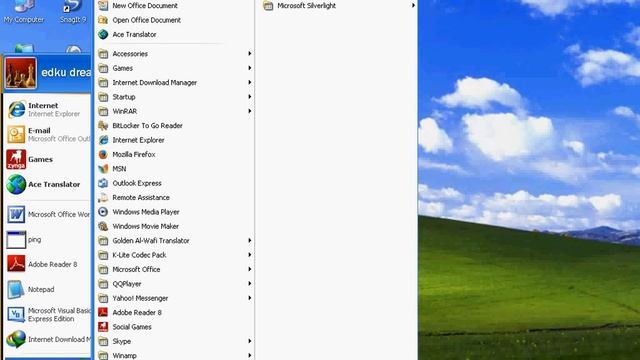The width and height of the screenshot is (640, 360).
Task: Expand Golden Al-Wafi Translator submenu arrow
Action: 249,241
